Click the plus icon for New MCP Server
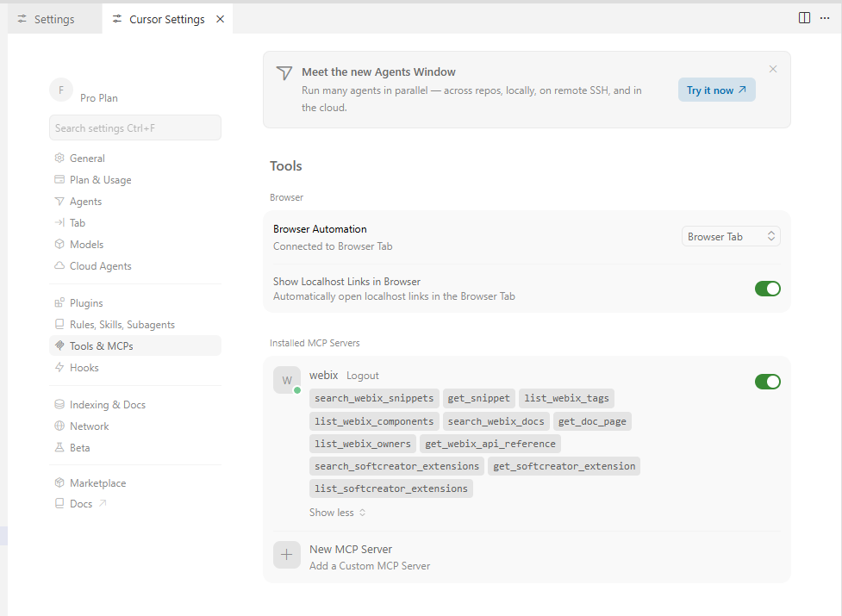This screenshot has height=616, width=842. (x=287, y=554)
